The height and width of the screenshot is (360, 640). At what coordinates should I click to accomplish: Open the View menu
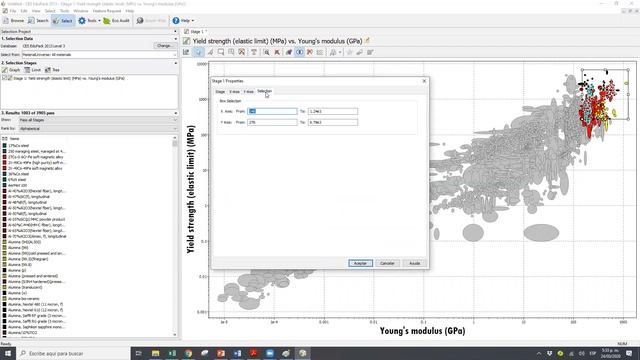[36, 11]
